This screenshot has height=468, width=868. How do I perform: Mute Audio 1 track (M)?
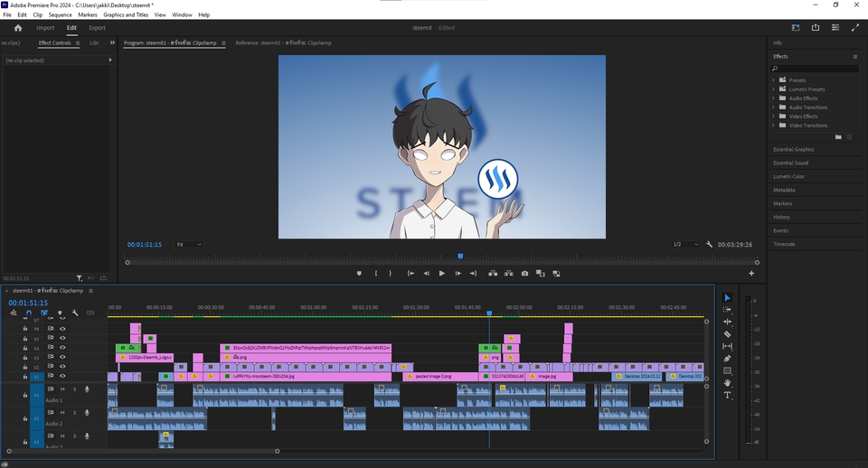click(x=62, y=389)
